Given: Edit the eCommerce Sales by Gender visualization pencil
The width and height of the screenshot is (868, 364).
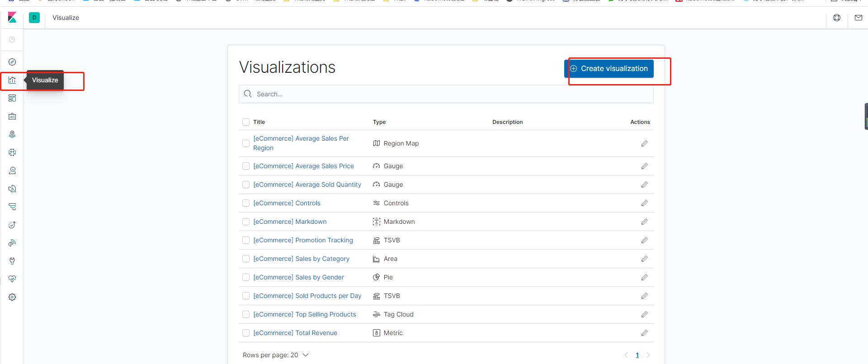Looking at the screenshot, I should pyautogui.click(x=644, y=277).
